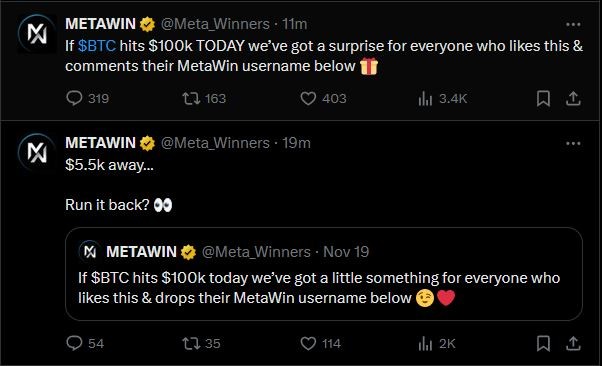602x366 pixels.
Task: Open METAWIN avatar on the first tweet
Action: (x=37, y=33)
